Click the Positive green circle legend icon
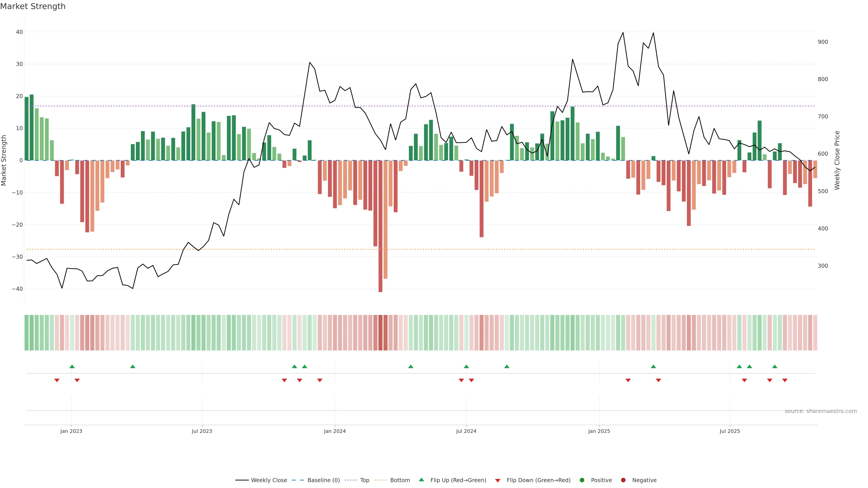This screenshot has height=488, width=868. coord(582,480)
